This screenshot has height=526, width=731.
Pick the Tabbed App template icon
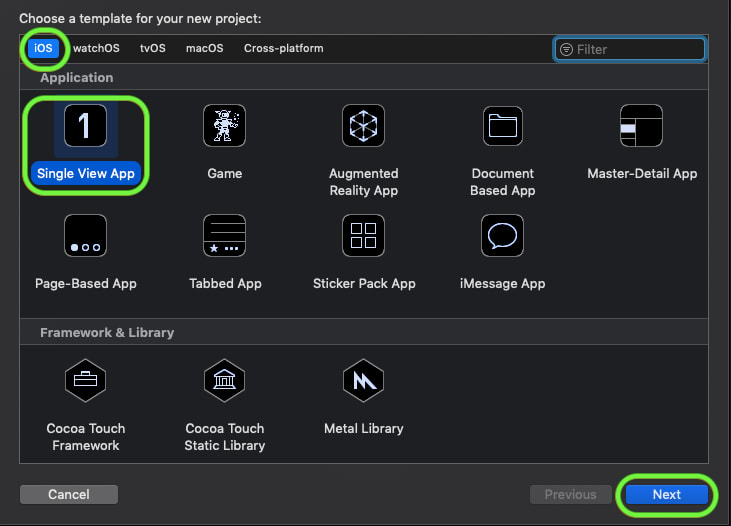(224, 235)
